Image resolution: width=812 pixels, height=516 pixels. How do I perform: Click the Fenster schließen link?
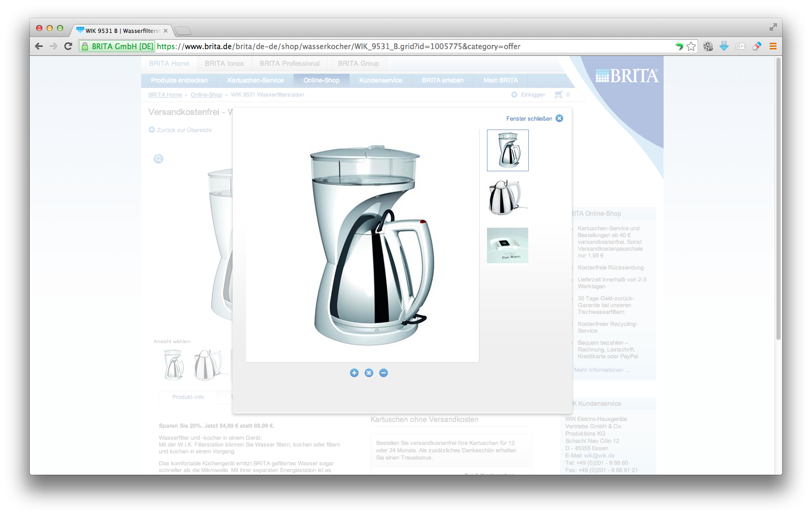[x=529, y=119]
